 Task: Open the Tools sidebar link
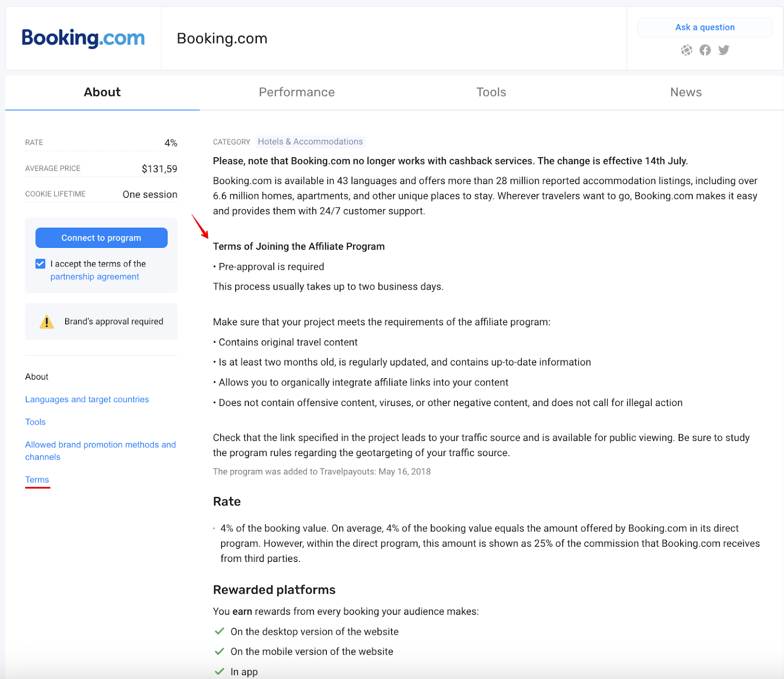[x=35, y=422]
